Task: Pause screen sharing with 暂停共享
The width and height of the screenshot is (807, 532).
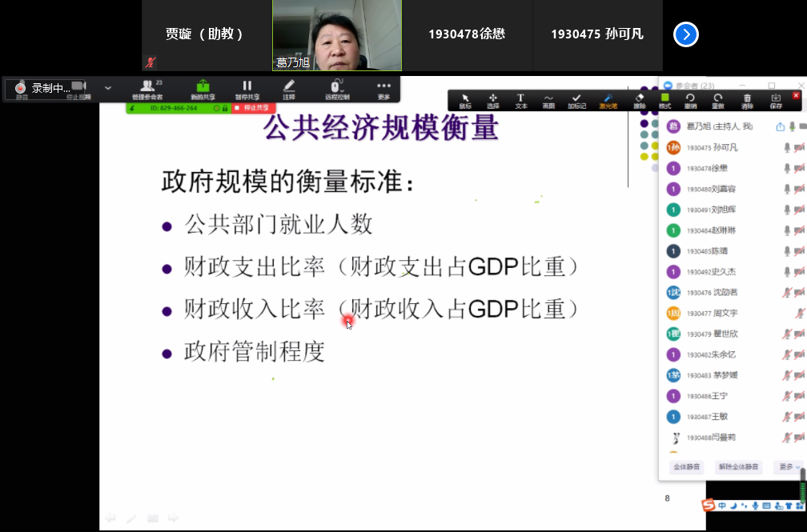Action: [247, 89]
